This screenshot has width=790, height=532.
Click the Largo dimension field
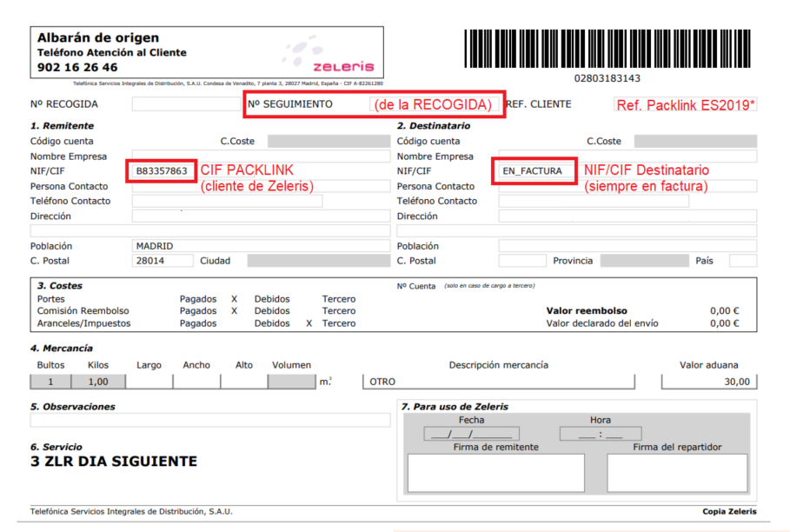149,382
